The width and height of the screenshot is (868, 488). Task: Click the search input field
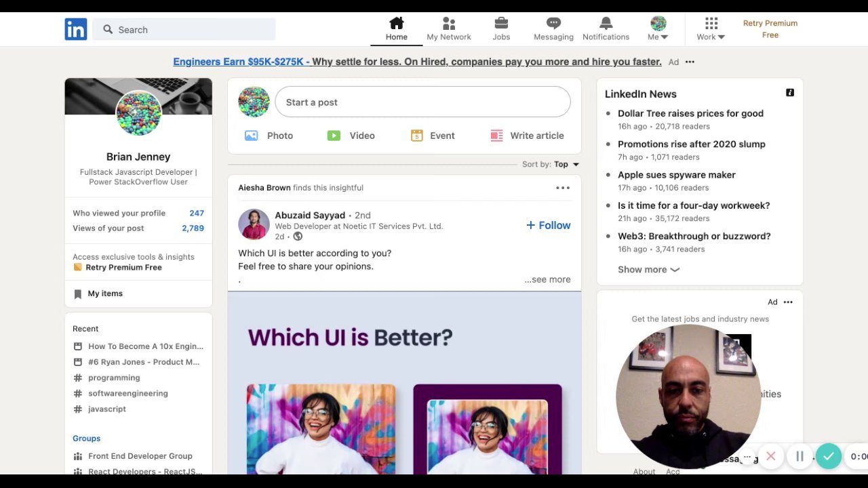[184, 29]
